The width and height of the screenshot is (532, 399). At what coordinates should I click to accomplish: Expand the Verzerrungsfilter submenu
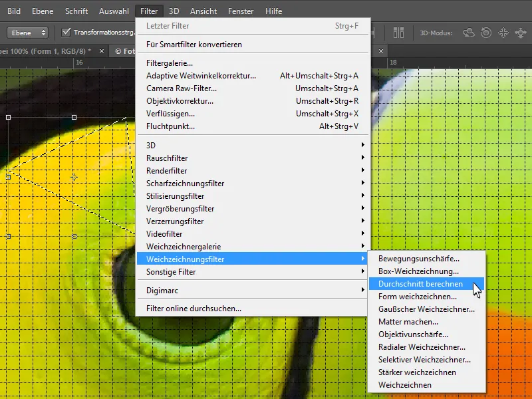253,221
